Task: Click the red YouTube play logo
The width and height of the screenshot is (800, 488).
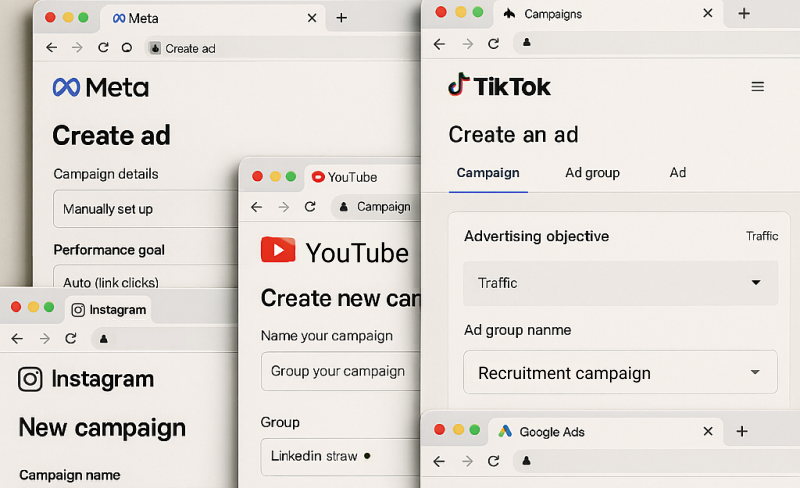Action: click(x=278, y=250)
